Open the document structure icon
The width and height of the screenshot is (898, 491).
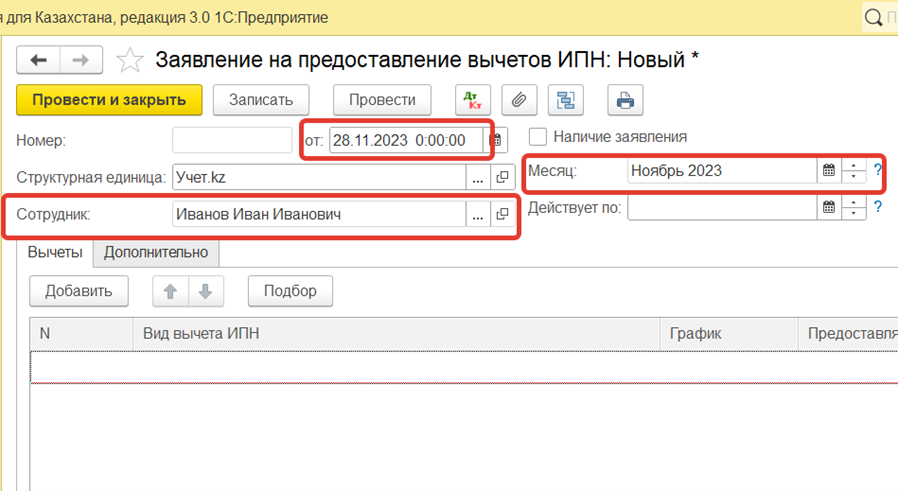(x=566, y=100)
